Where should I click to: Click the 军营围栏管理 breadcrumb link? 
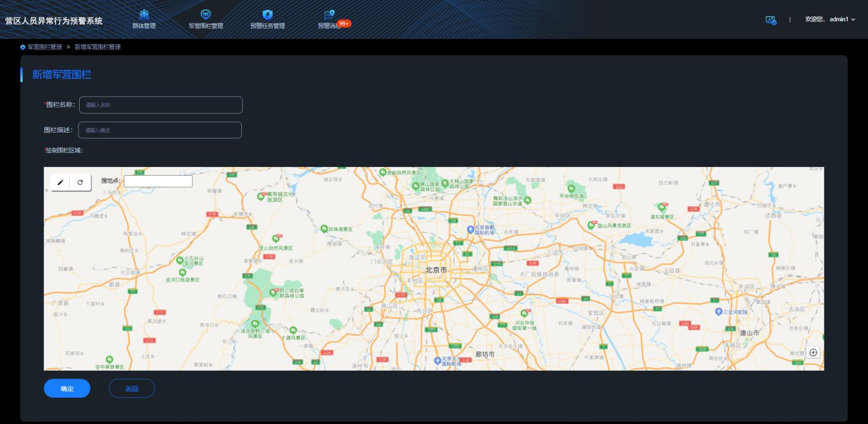pos(45,47)
